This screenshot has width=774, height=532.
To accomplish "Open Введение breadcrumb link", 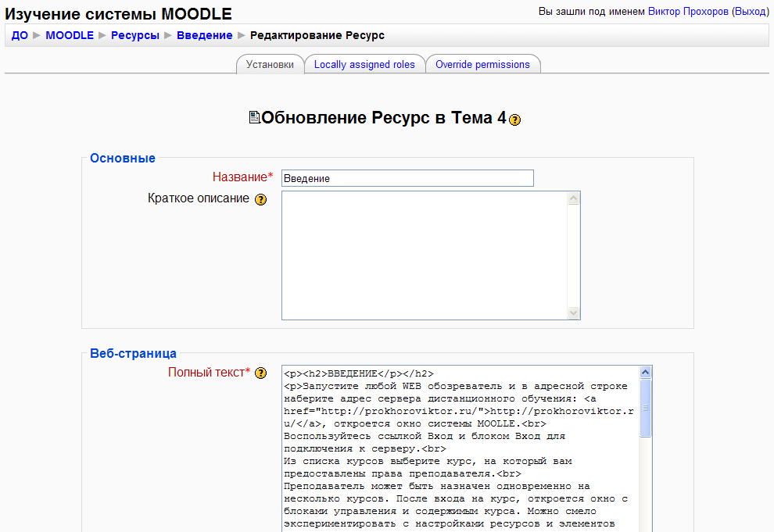I will 204,35.
